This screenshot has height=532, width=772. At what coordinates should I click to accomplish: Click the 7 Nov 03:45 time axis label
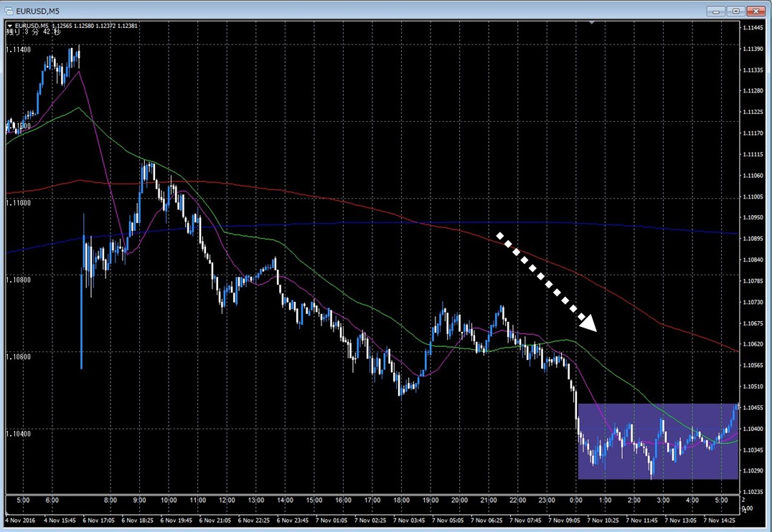(409, 520)
